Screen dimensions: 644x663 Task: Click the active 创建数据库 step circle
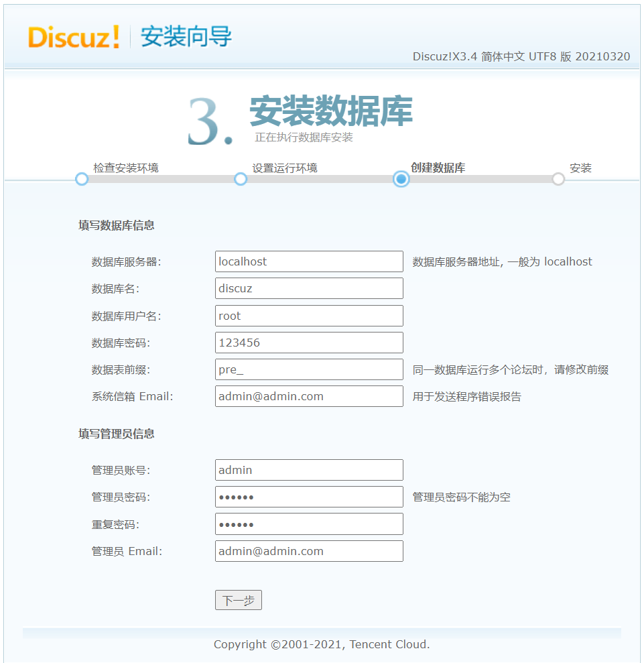(401, 179)
